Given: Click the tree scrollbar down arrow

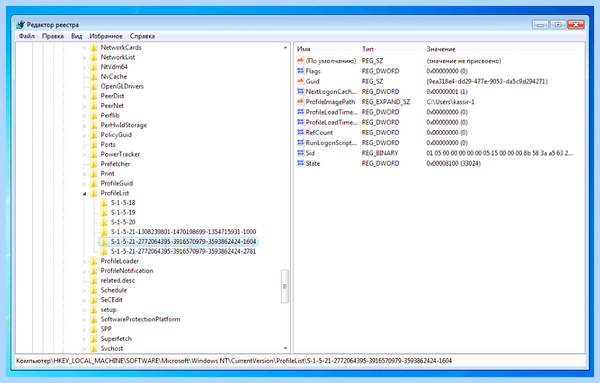Looking at the screenshot, I should pyautogui.click(x=285, y=348).
